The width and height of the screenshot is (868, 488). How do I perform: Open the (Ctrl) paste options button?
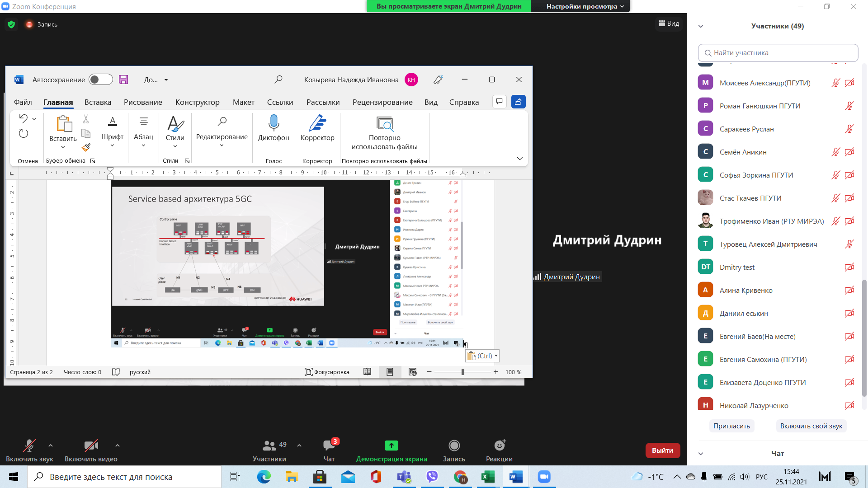point(482,356)
